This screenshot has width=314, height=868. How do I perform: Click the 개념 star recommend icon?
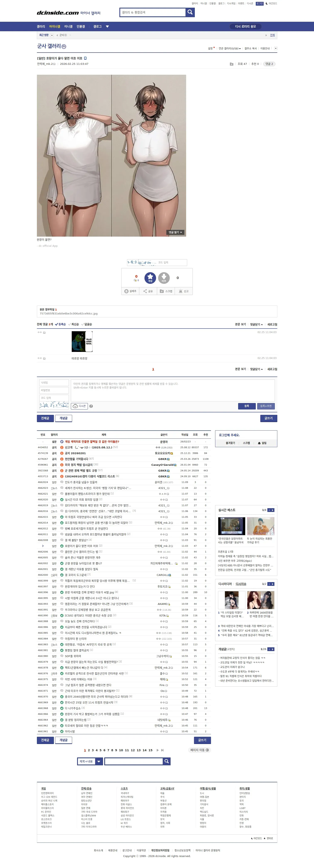(x=150, y=278)
